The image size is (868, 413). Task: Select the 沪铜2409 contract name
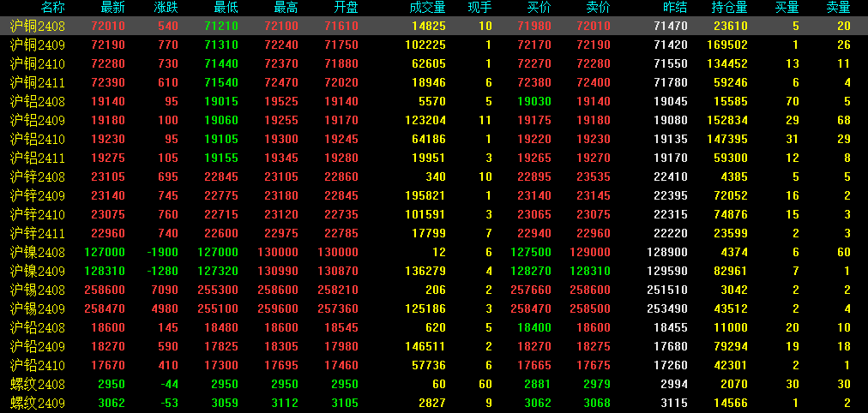pyautogui.click(x=38, y=45)
